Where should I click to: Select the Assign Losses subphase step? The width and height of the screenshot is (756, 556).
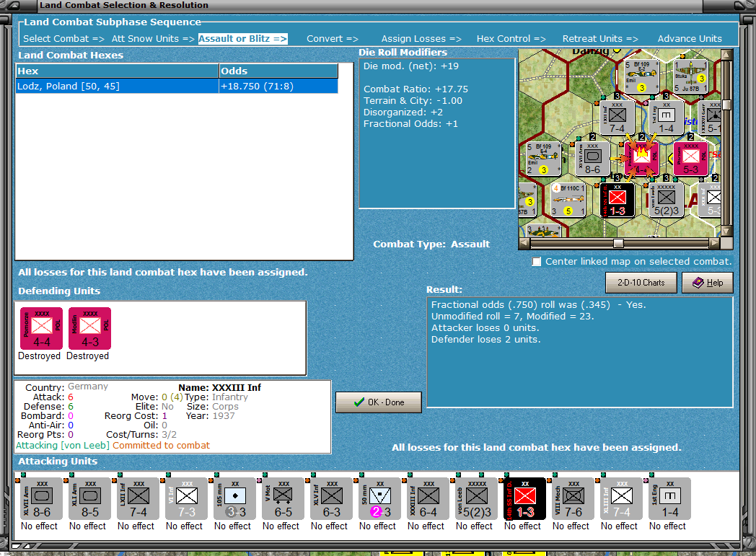point(421,38)
